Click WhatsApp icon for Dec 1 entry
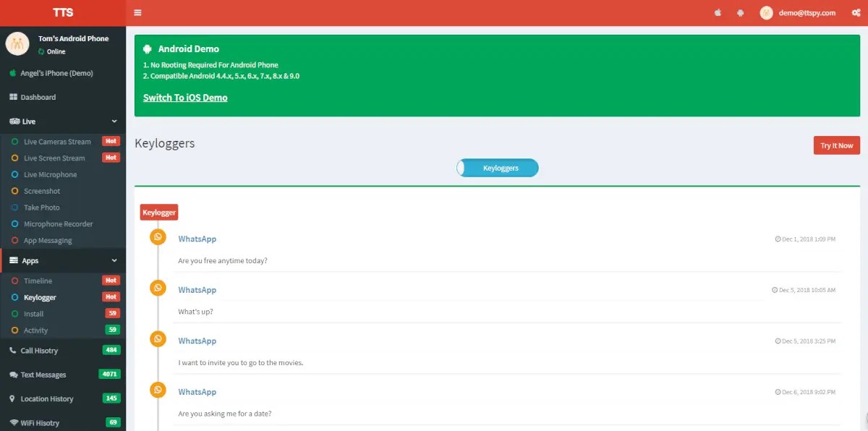The width and height of the screenshot is (868, 431). pos(158,236)
